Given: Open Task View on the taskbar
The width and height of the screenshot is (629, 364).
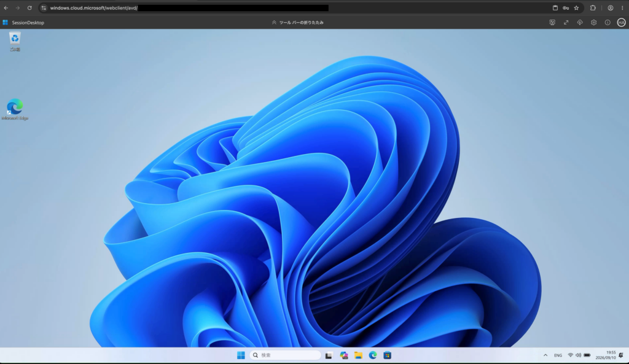Looking at the screenshot, I should point(329,355).
